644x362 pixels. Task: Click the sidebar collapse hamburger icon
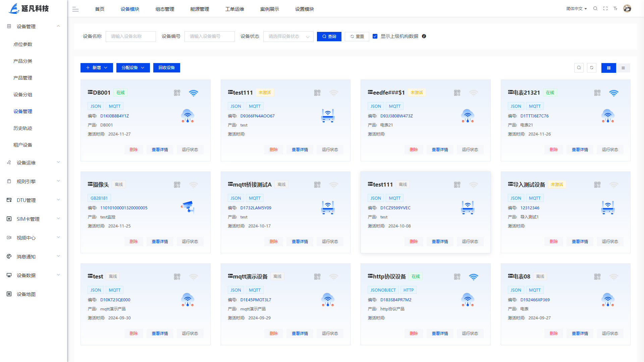click(75, 9)
